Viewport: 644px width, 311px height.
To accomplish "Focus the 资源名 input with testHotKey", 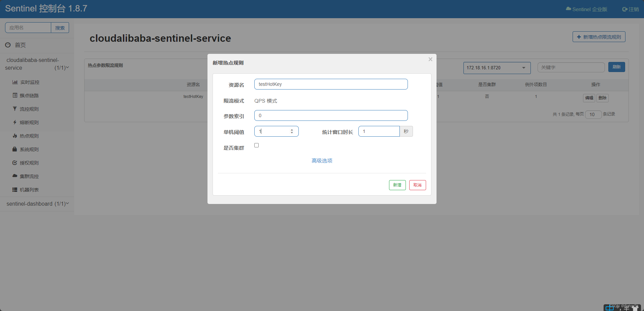I will point(331,84).
